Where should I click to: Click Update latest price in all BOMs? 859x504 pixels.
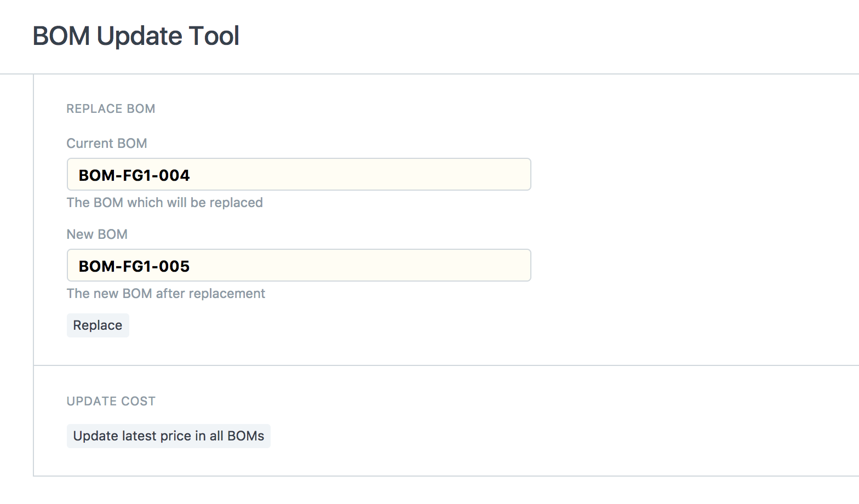coord(169,436)
